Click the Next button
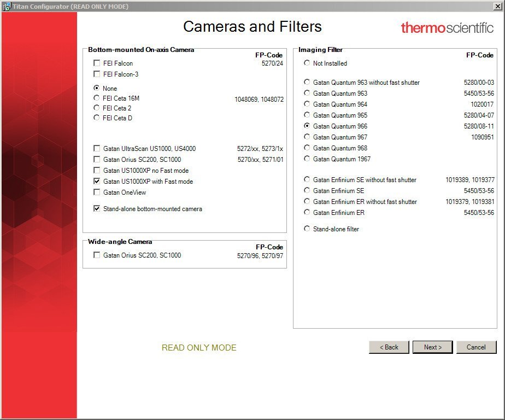Image resolution: width=505 pixels, height=420 pixels. point(432,347)
